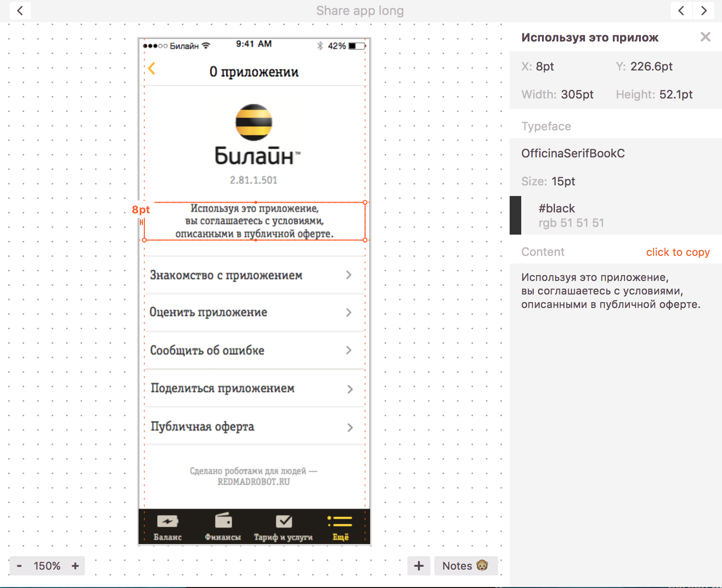Click the Beeline striped ball logo

click(254, 122)
